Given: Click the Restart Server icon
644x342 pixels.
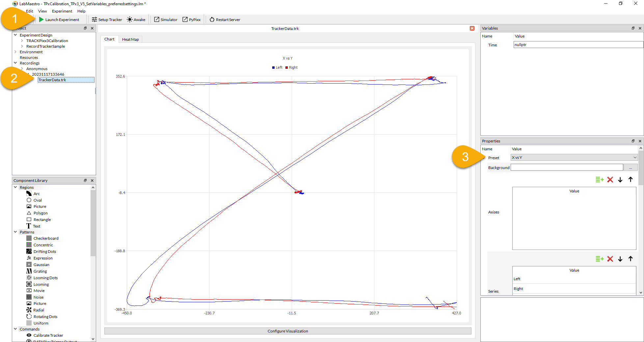Looking at the screenshot, I should pyautogui.click(x=212, y=20).
